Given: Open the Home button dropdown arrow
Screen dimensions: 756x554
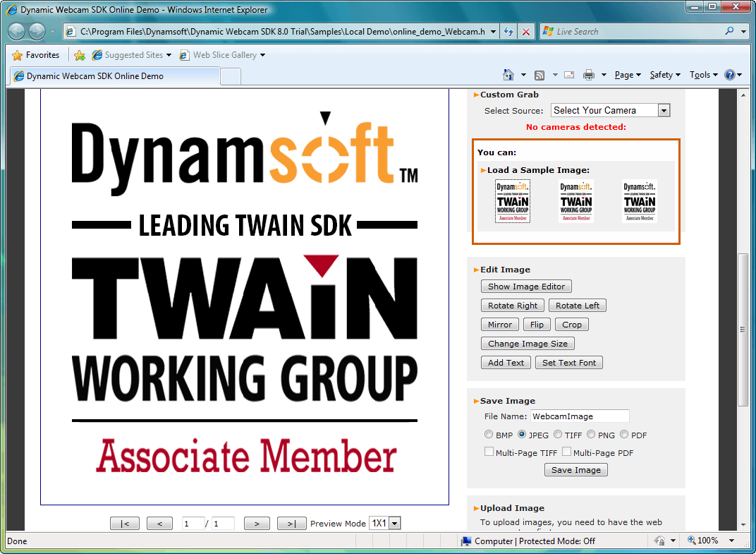Looking at the screenshot, I should coord(523,75).
